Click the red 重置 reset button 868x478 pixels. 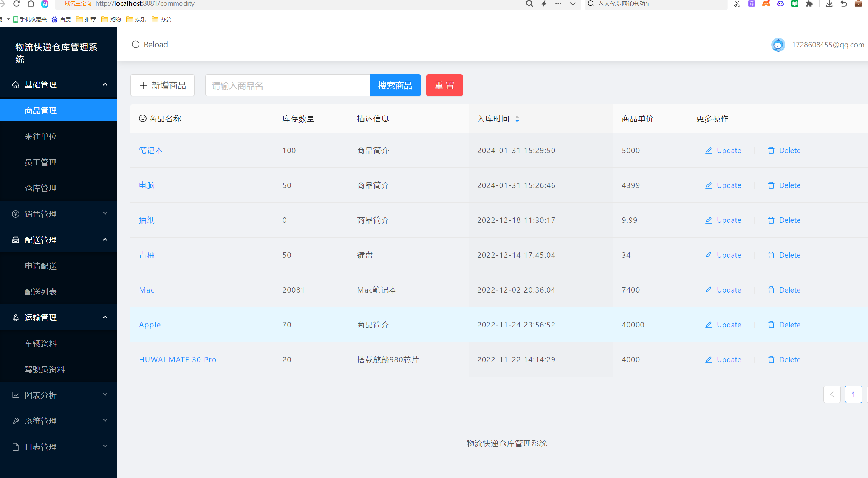tap(444, 85)
